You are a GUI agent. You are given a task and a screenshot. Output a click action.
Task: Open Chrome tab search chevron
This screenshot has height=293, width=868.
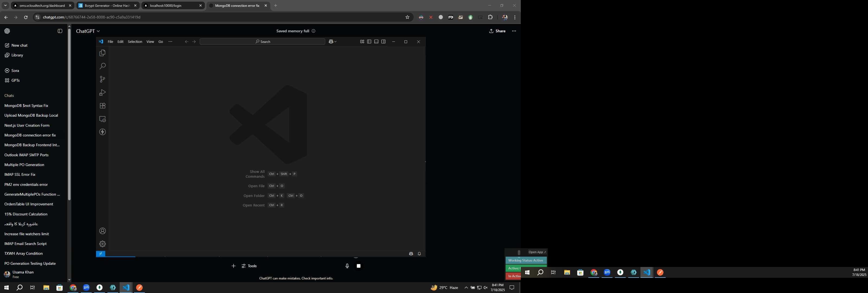tap(5, 5)
